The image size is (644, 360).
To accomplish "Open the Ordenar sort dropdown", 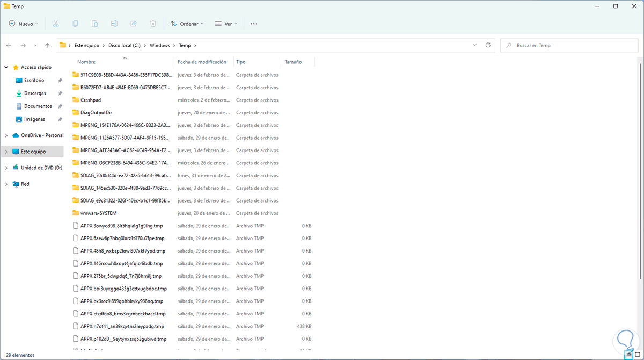I will point(187,24).
